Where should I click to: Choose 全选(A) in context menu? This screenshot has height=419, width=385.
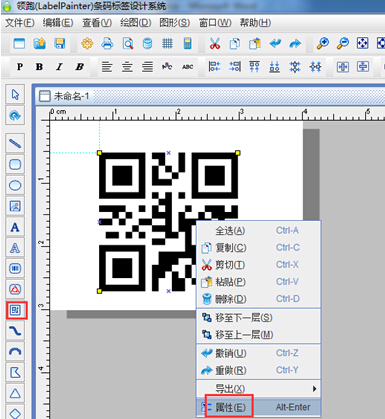[x=258, y=231]
